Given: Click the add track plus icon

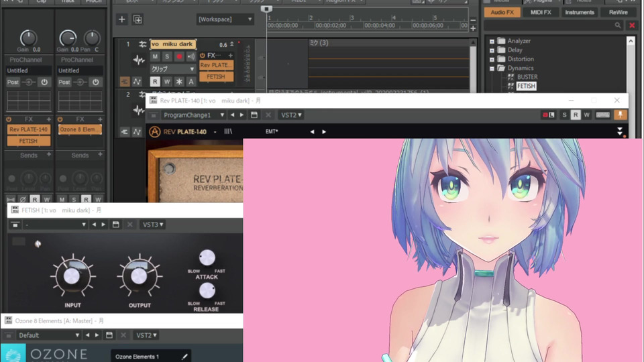Looking at the screenshot, I should tap(122, 19).
